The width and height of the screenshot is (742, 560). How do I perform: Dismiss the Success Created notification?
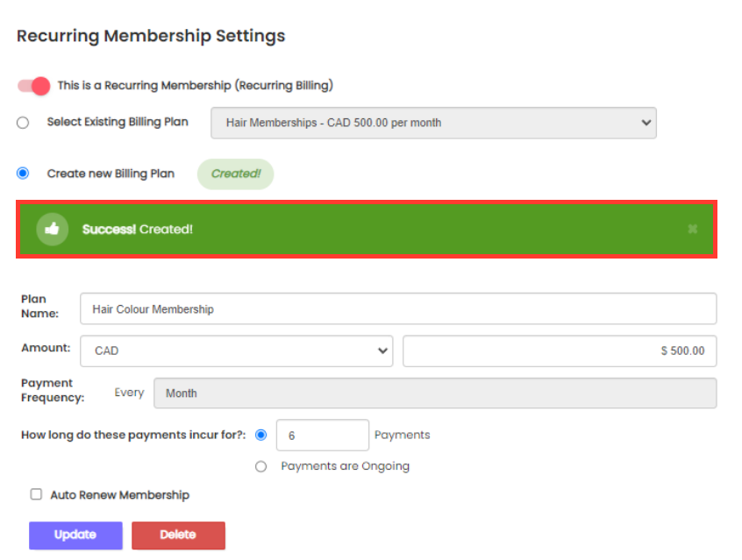692,229
